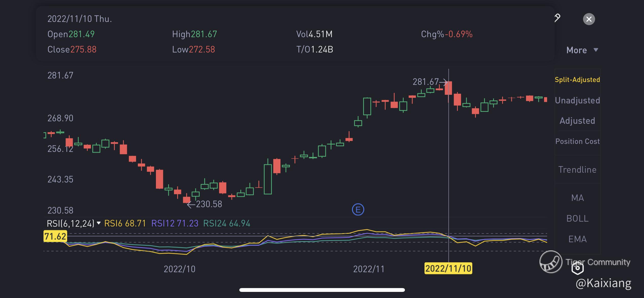Image resolution: width=644 pixels, height=298 pixels.
Task: Switch to the MA indicator
Action: [x=577, y=198]
